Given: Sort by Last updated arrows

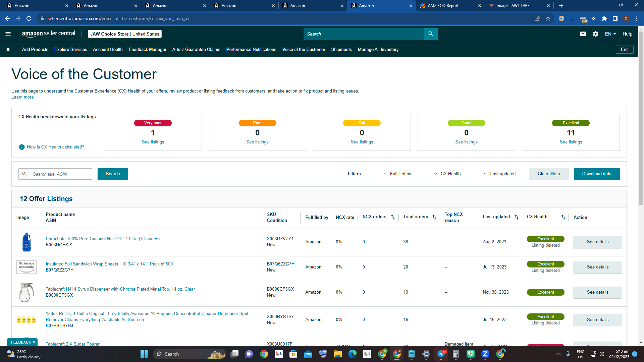Looking at the screenshot, I should 517,217.
